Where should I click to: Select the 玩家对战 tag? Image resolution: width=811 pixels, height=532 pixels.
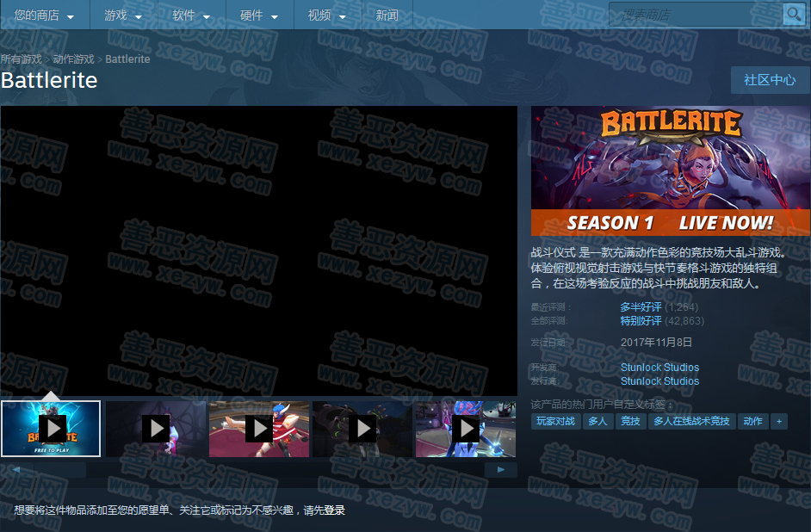click(555, 421)
